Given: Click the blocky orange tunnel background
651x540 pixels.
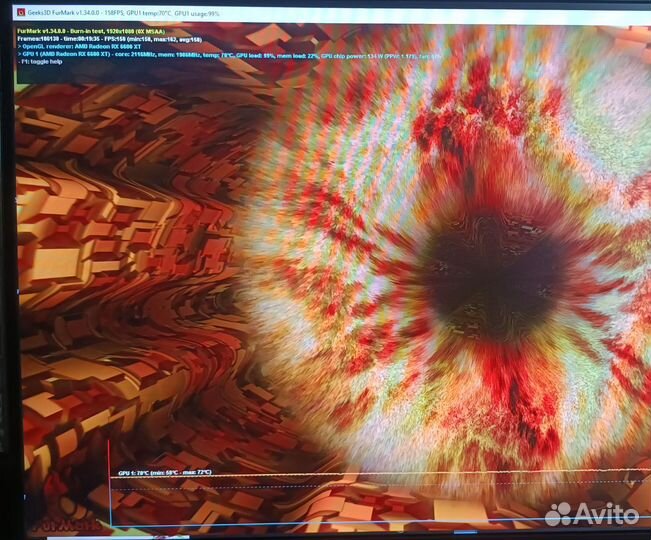Looking at the screenshot, I should click(x=110, y=250).
